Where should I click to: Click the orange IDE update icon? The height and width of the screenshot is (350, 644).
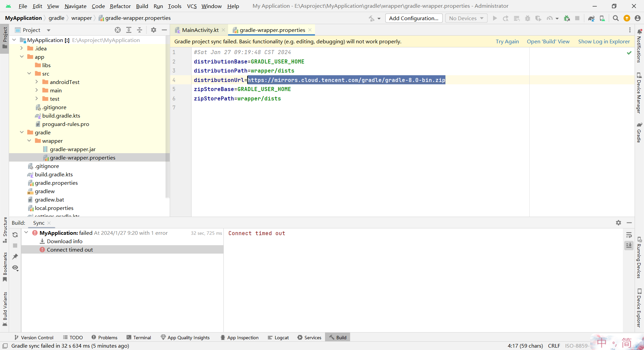(627, 18)
